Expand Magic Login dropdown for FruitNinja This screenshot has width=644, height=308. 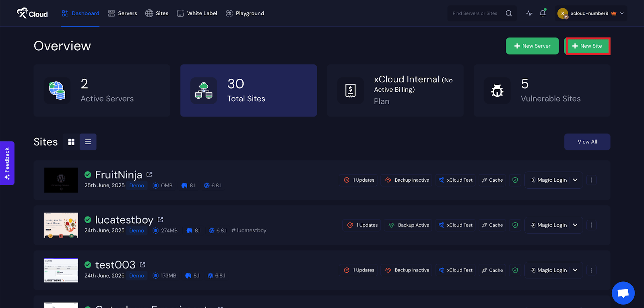click(x=575, y=180)
